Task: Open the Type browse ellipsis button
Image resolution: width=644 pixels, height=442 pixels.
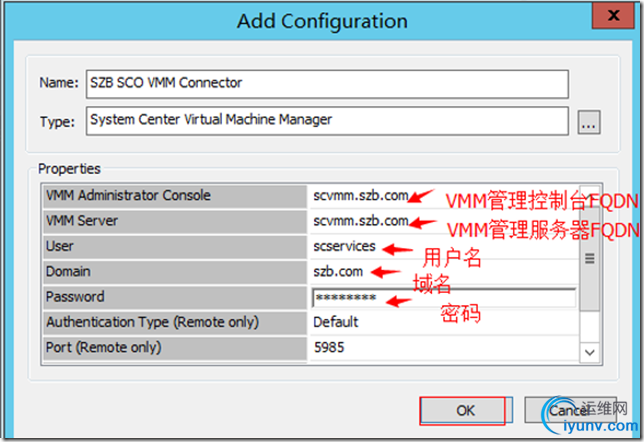Action: [589, 122]
